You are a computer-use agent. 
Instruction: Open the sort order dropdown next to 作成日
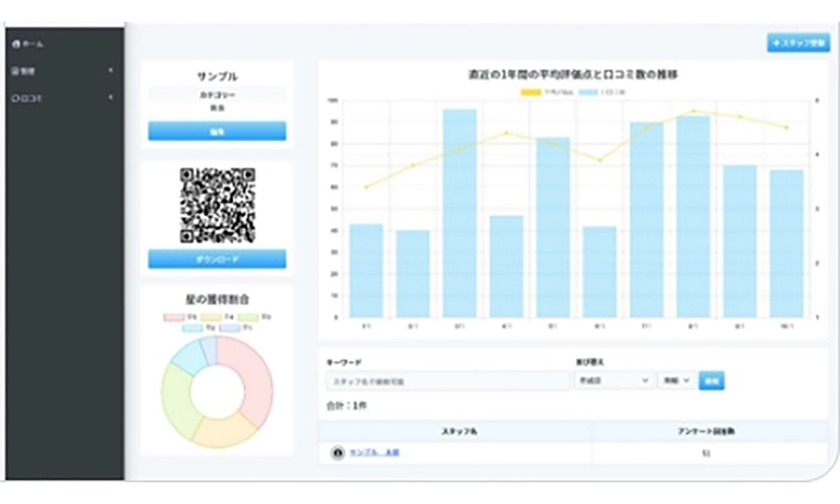(676, 381)
